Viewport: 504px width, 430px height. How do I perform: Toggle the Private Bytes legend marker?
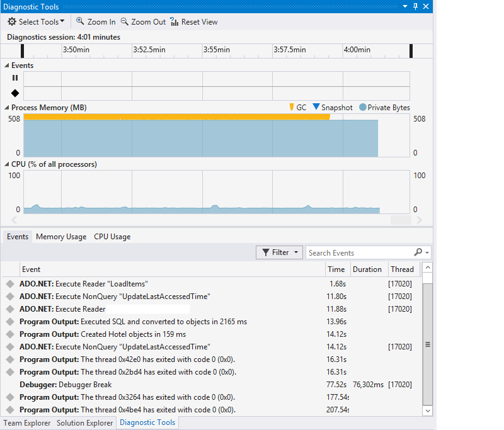pyautogui.click(x=363, y=107)
